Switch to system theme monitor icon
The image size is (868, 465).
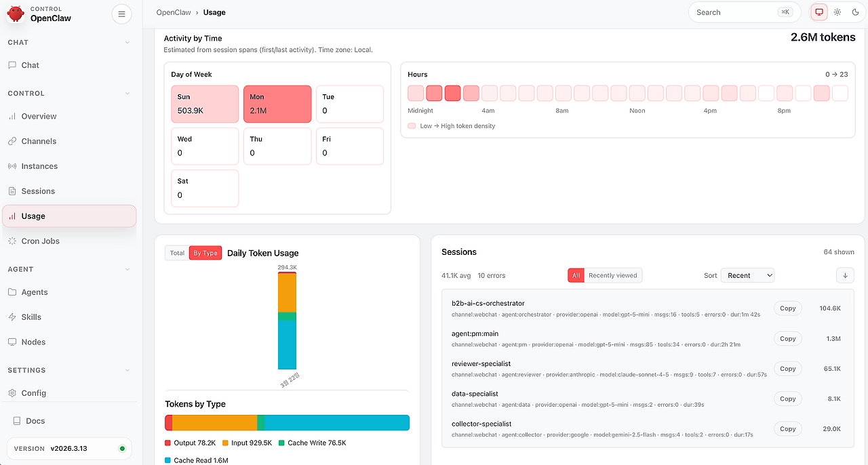tap(819, 12)
